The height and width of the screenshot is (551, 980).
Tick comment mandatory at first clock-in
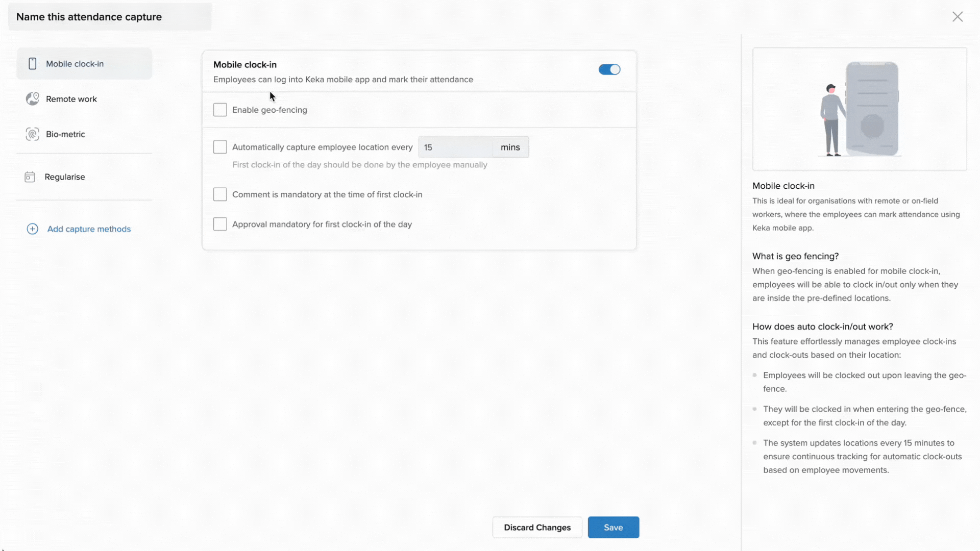coord(220,194)
